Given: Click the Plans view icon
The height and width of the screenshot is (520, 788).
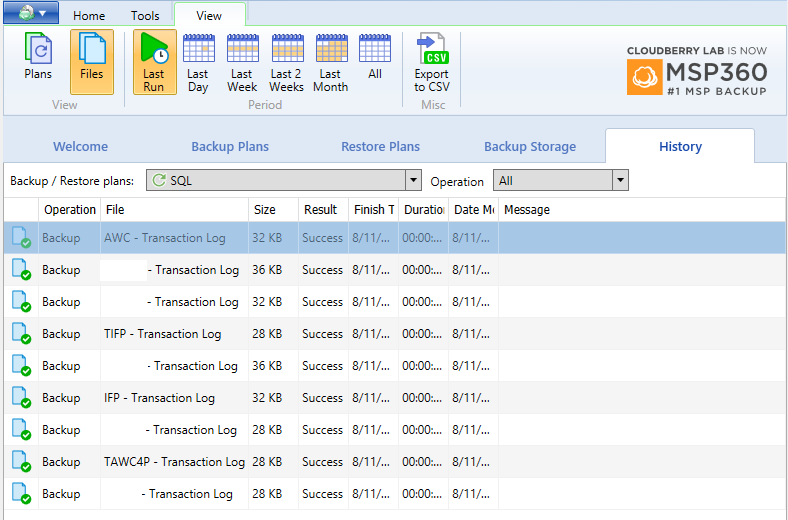Looking at the screenshot, I should (x=38, y=57).
